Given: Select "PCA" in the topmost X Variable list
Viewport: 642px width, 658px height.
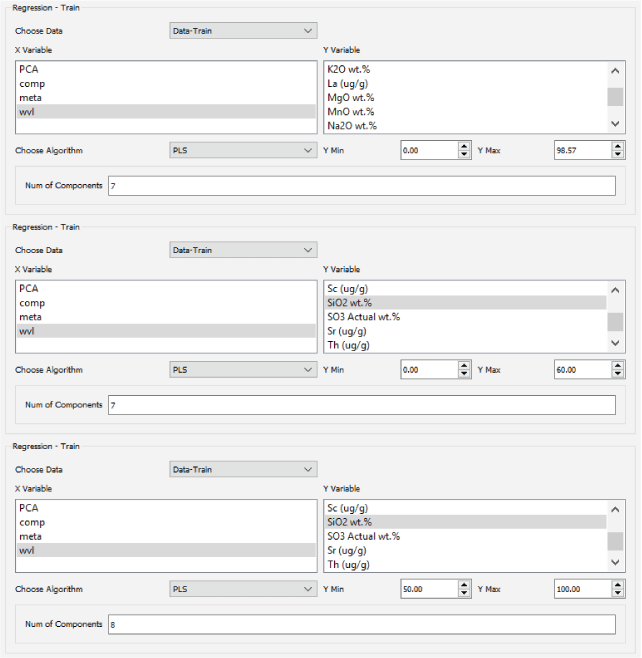Looking at the screenshot, I should 29,70.
